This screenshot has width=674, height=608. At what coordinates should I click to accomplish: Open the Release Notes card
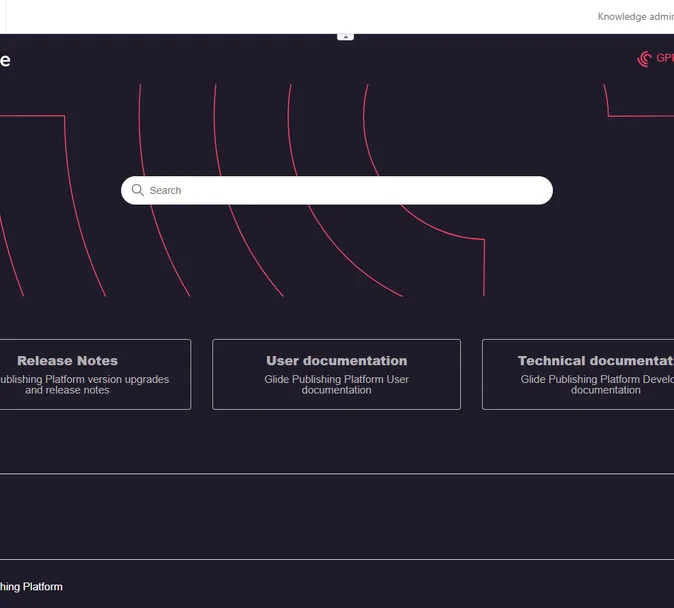tap(95, 375)
